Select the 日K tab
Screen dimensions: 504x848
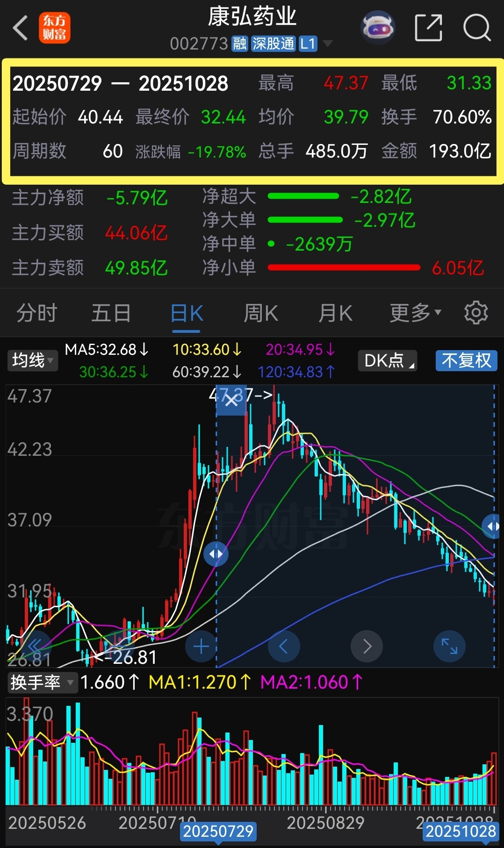187,313
